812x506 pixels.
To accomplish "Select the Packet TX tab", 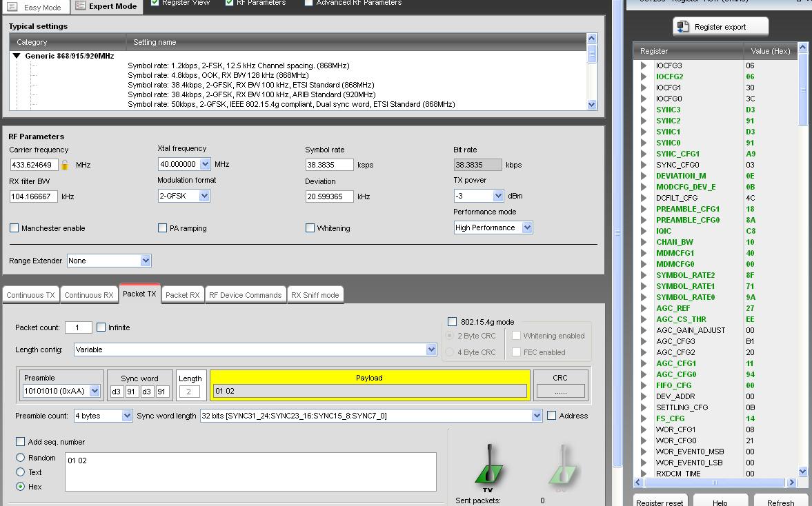I will [140, 294].
